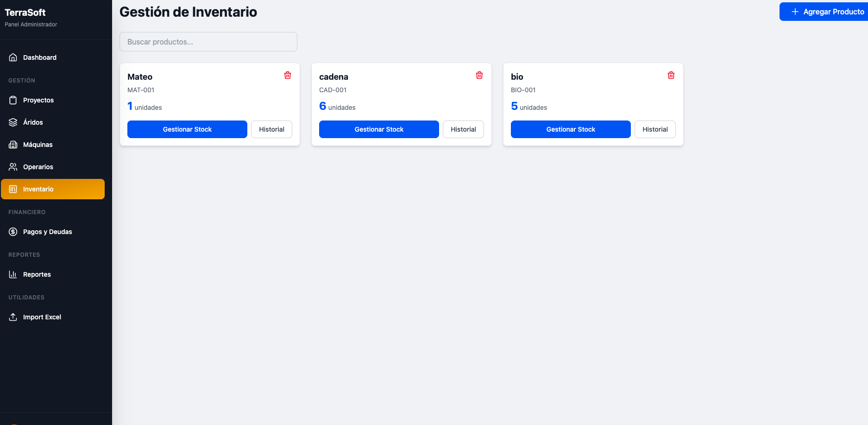
Task: Click the Proyectos clipboard icon
Action: [x=13, y=100]
